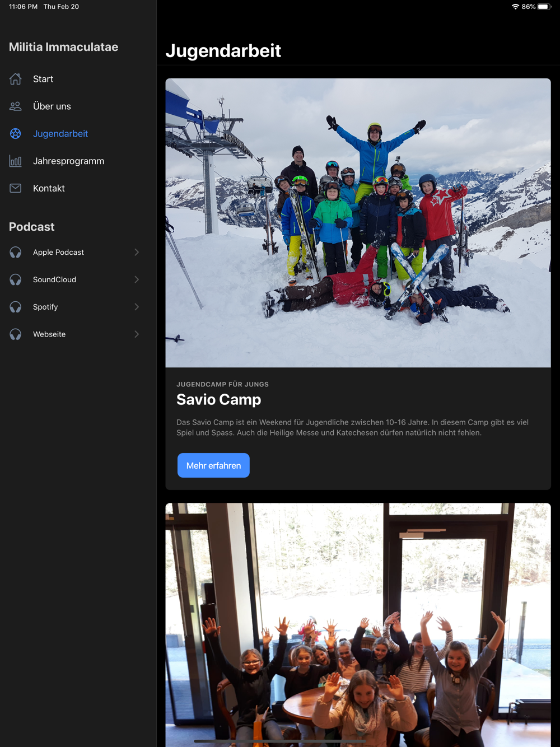Select Jugendarbeit in the sidebar
The image size is (560, 747).
point(78,134)
